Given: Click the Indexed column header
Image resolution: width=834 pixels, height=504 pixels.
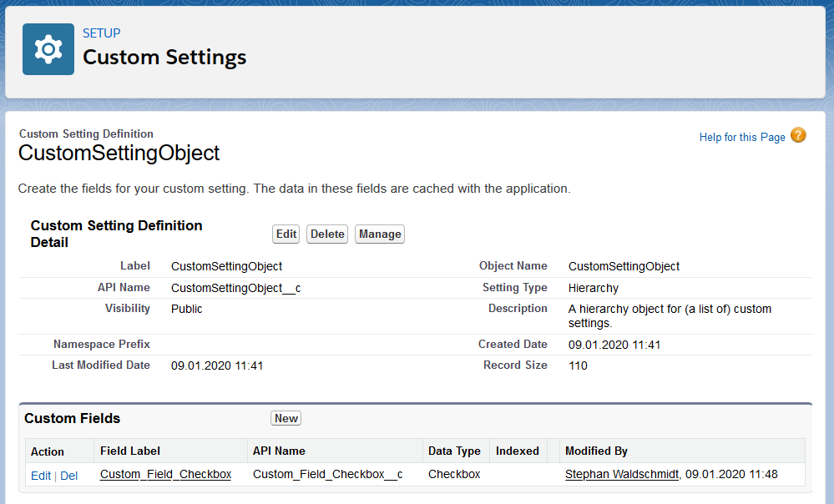Looking at the screenshot, I should [517, 451].
